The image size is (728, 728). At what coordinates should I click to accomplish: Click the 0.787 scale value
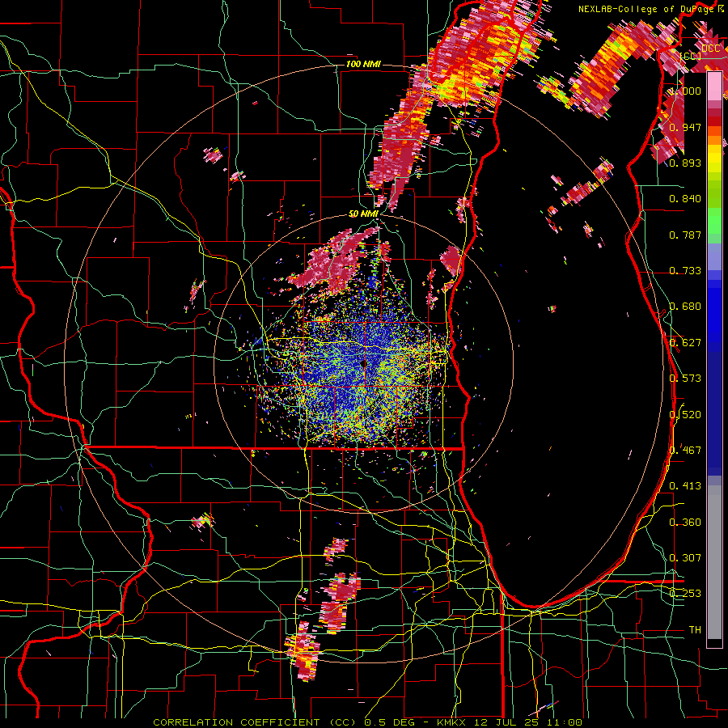pyautogui.click(x=685, y=235)
